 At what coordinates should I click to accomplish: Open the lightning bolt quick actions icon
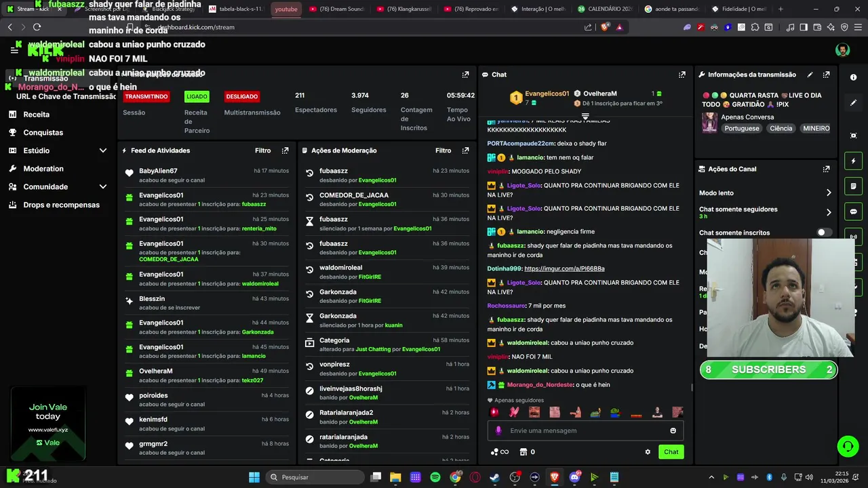[x=853, y=161]
